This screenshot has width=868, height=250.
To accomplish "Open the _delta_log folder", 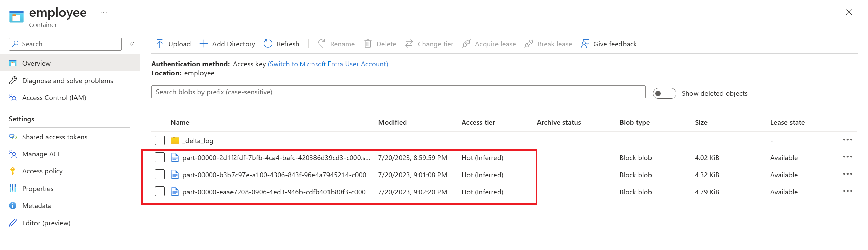I will pos(198,141).
